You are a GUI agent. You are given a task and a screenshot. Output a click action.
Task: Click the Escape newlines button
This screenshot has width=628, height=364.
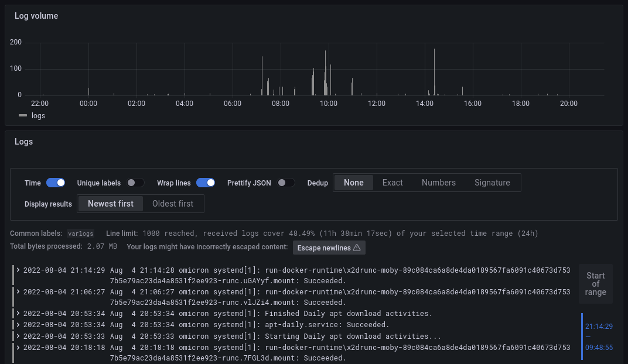(329, 248)
